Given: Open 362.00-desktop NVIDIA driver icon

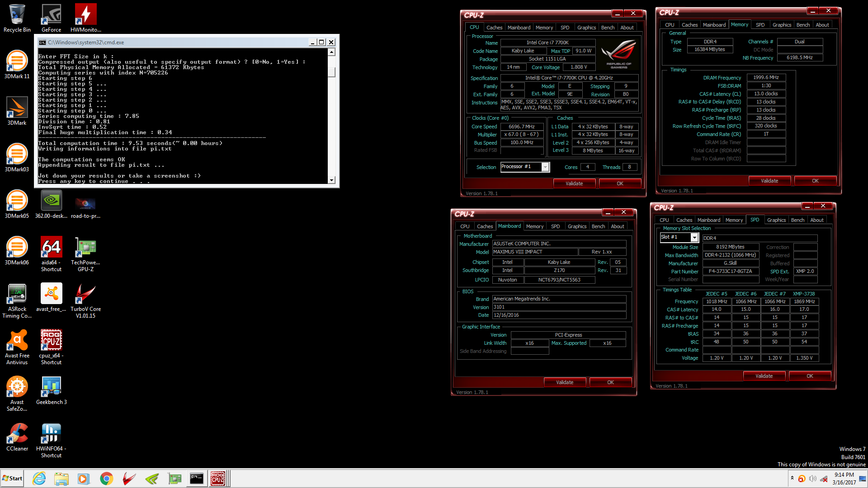Looking at the screenshot, I should point(52,204).
